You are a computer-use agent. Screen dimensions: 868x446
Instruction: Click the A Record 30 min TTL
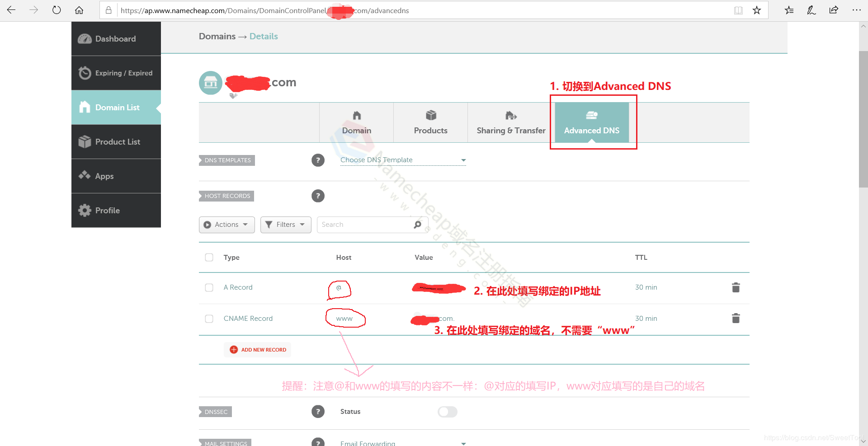[x=646, y=287]
